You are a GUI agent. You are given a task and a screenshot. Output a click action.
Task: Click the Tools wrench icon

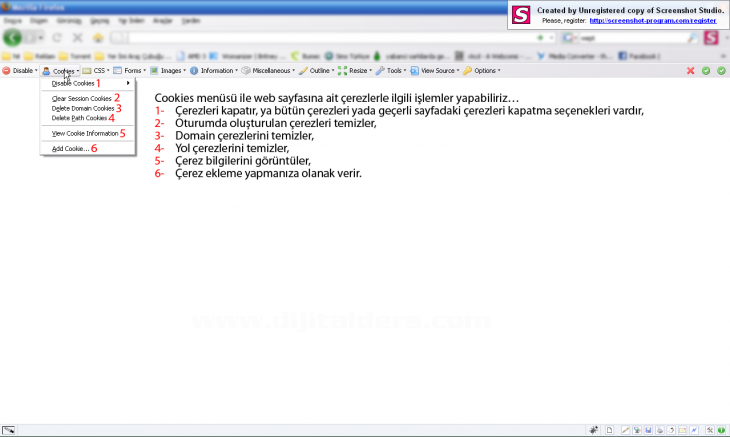(x=381, y=71)
